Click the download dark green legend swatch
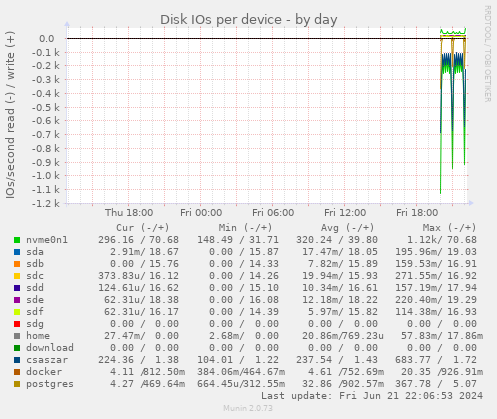The image size is (497, 419). click(x=17, y=348)
